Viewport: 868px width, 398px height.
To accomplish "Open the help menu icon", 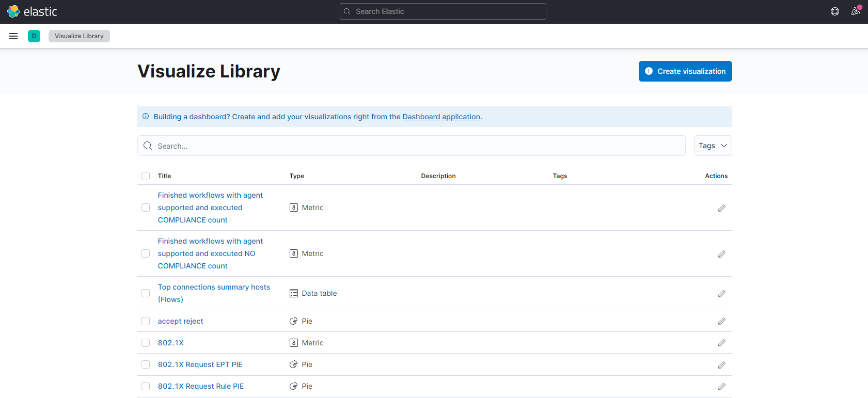I will 834,11.
